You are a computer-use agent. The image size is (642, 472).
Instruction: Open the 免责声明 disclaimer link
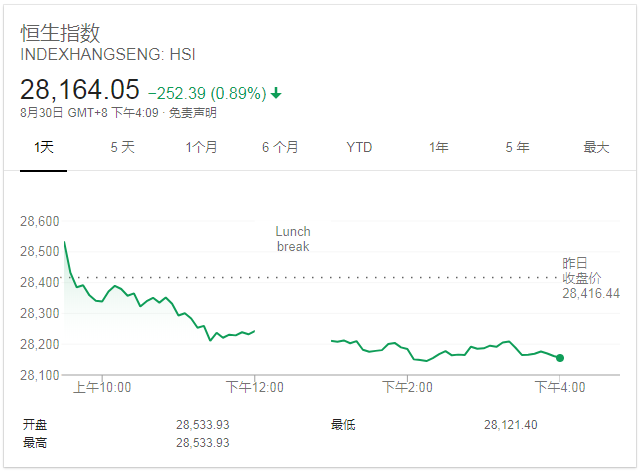(x=192, y=113)
